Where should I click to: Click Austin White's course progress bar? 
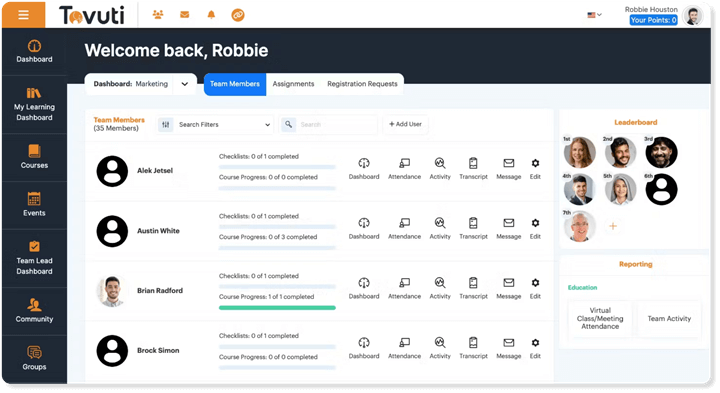(x=277, y=248)
